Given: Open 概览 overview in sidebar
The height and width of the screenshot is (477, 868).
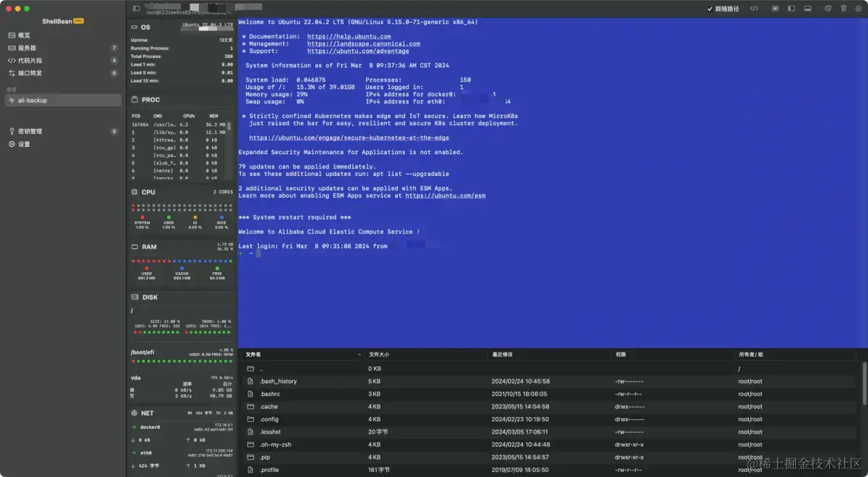Looking at the screenshot, I should click(63, 35).
